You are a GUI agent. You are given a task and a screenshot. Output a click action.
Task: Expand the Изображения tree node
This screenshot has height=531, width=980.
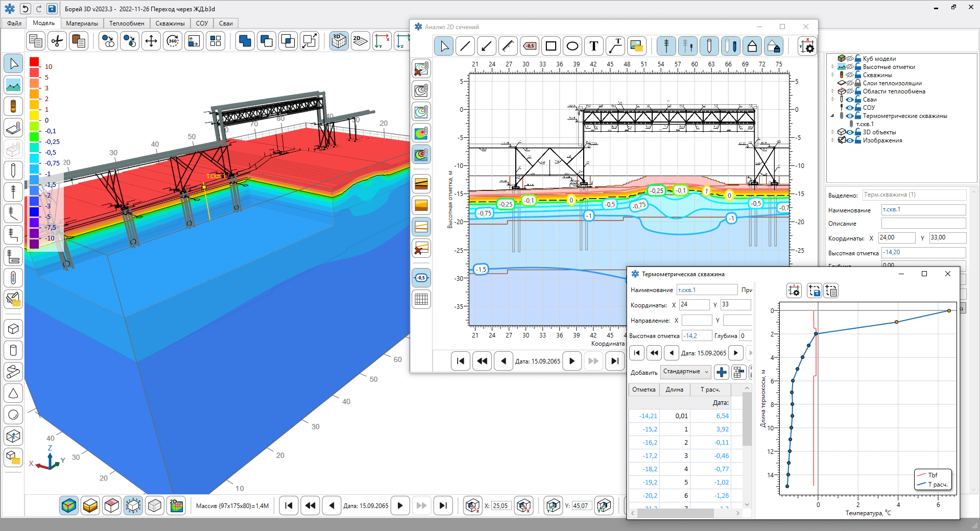tap(832, 140)
